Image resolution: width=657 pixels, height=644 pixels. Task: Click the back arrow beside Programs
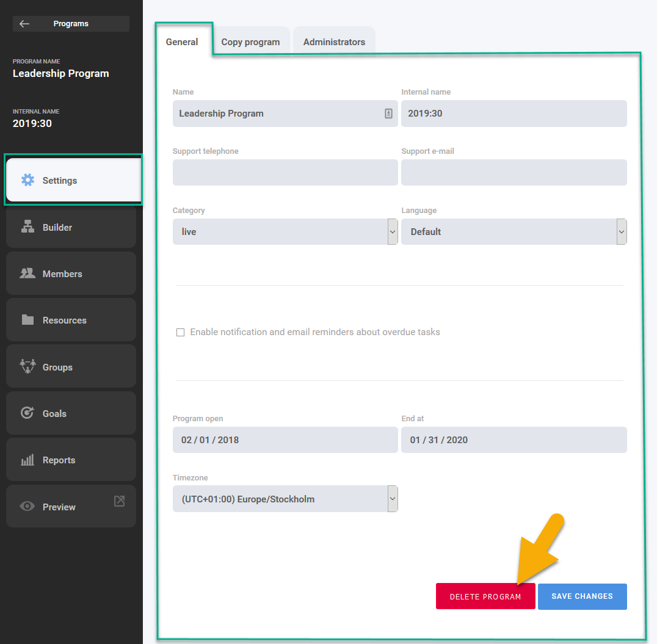(x=24, y=24)
